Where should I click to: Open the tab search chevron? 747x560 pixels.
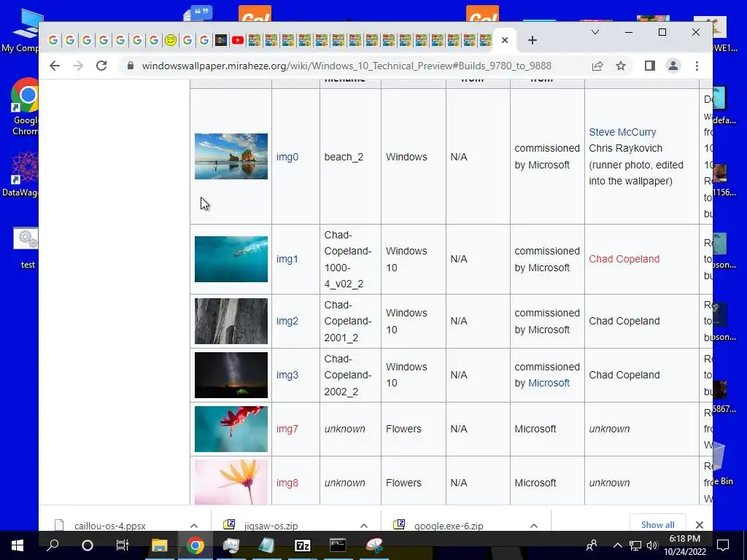point(595,32)
